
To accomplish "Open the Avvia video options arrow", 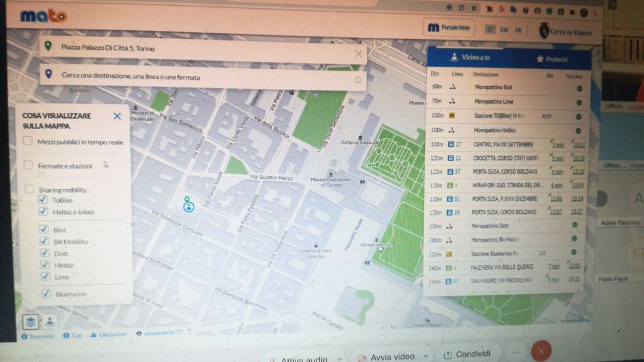I will pyautogui.click(x=426, y=356).
